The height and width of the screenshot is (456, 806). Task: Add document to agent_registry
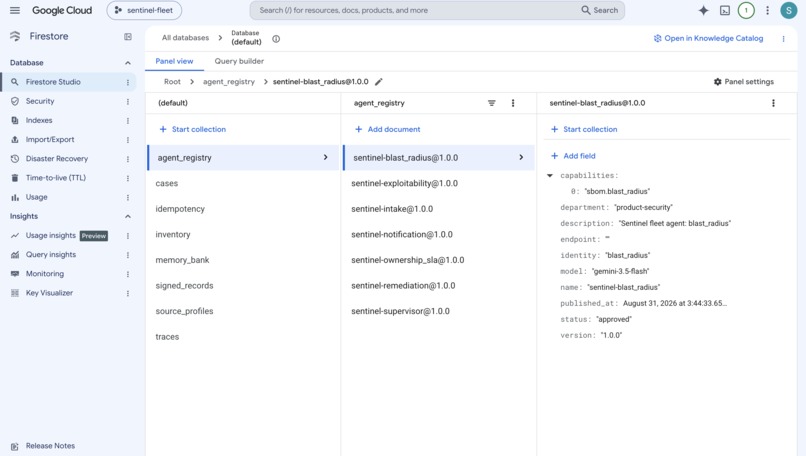388,130
